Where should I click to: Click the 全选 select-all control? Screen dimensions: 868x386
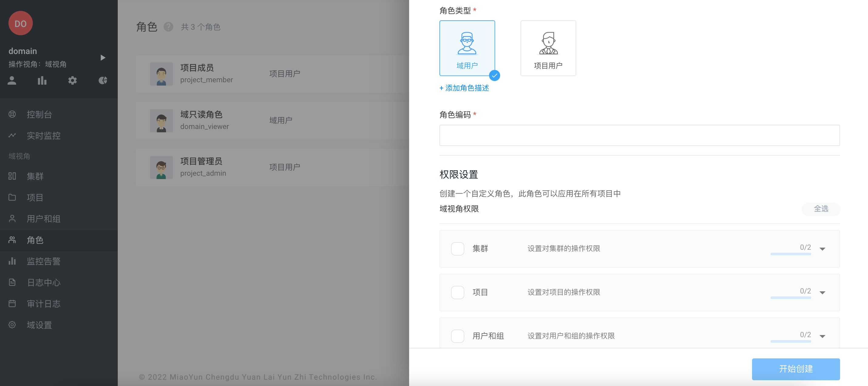(x=821, y=209)
